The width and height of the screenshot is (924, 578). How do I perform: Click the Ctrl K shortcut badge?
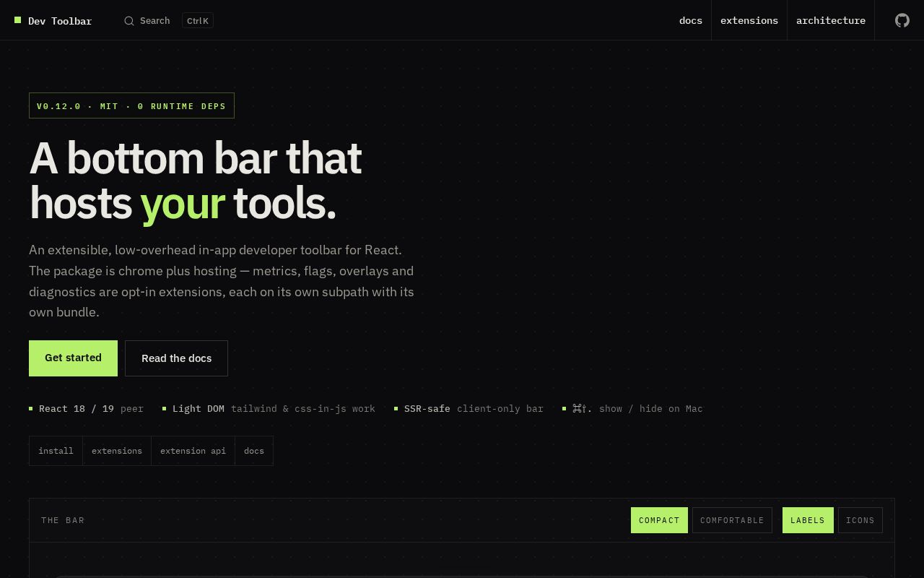click(198, 21)
